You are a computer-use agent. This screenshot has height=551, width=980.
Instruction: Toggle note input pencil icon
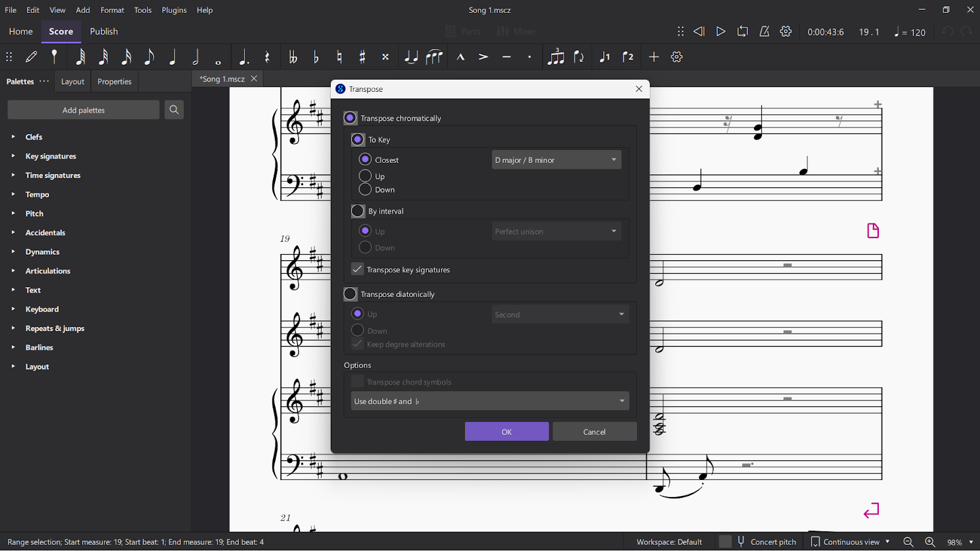(x=31, y=57)
